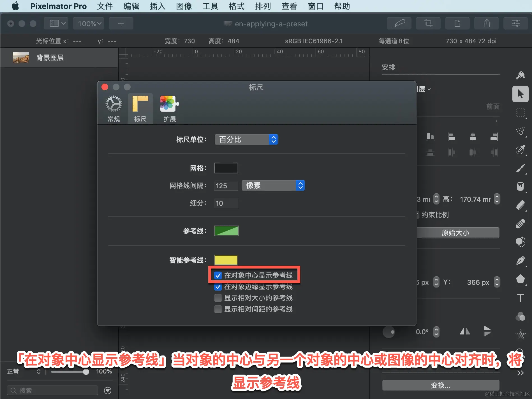Activate the Type text tool

click(521, 298)
